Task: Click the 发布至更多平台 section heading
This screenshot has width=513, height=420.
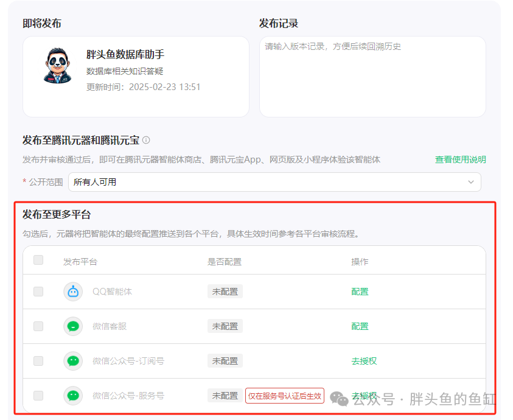Action: (x=57, y=215)
